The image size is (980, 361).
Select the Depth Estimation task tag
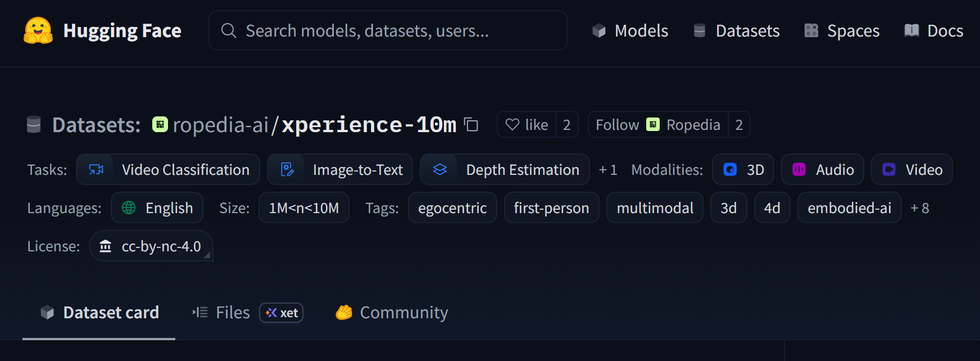click(x=505, y=170)
